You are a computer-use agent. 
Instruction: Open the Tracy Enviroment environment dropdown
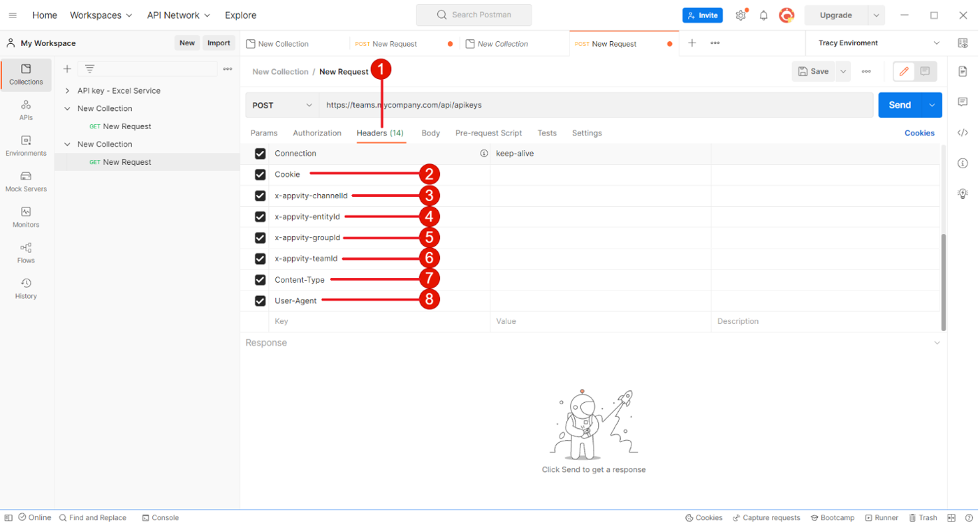pos(879,43)
